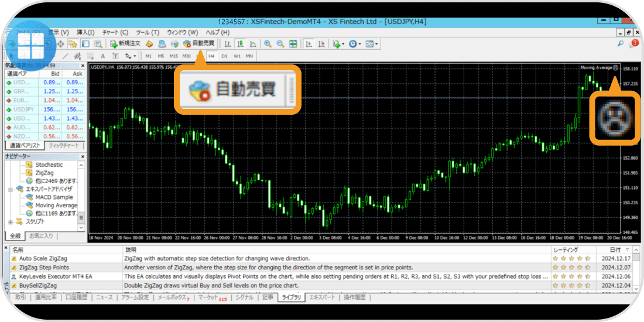Screen dimensions: 644x322
Task: Select the Fibonacci retracement tool
Action: click(90, 56)
